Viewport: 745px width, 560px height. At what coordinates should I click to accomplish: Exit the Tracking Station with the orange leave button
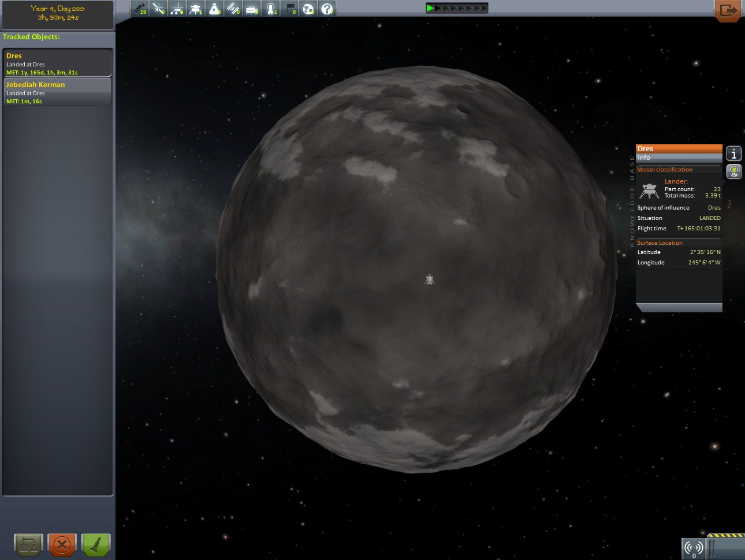coord(728,10)
